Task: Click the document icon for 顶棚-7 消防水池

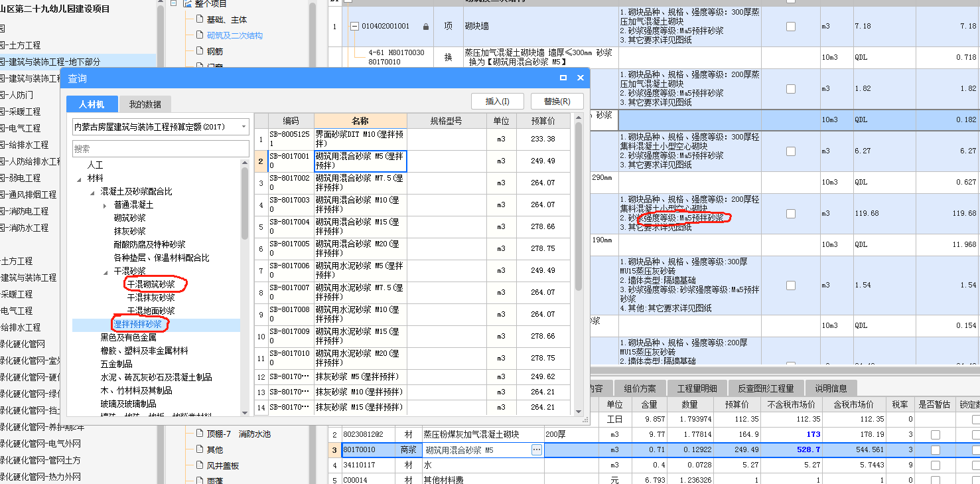Action: [200, 434]
